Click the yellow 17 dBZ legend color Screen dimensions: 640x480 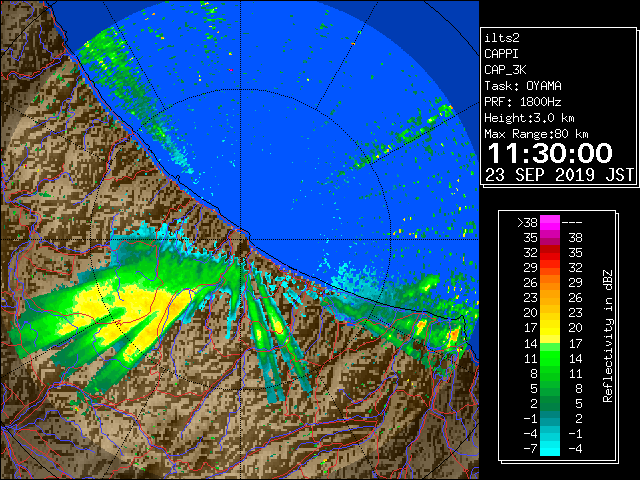pyautogui.click(x=550, y=328)
